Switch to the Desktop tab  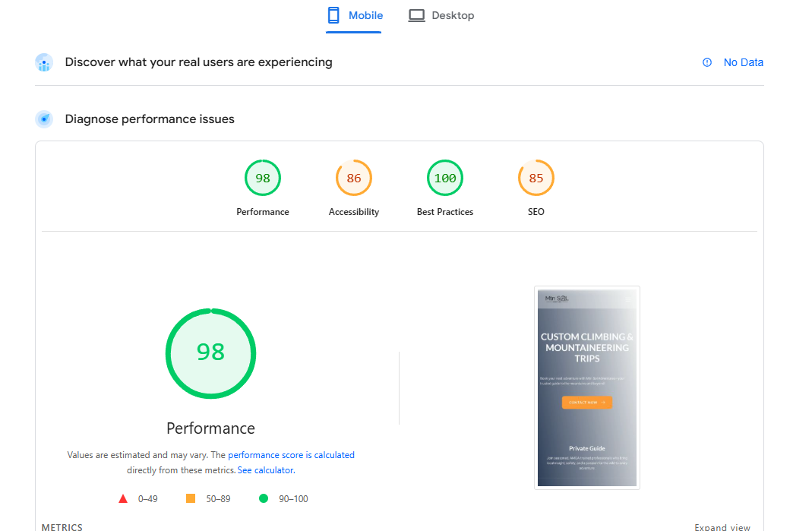[441, 15]
